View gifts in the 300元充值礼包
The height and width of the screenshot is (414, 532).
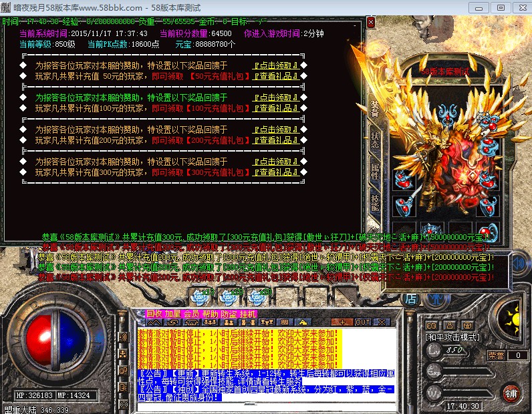(276, 172)
